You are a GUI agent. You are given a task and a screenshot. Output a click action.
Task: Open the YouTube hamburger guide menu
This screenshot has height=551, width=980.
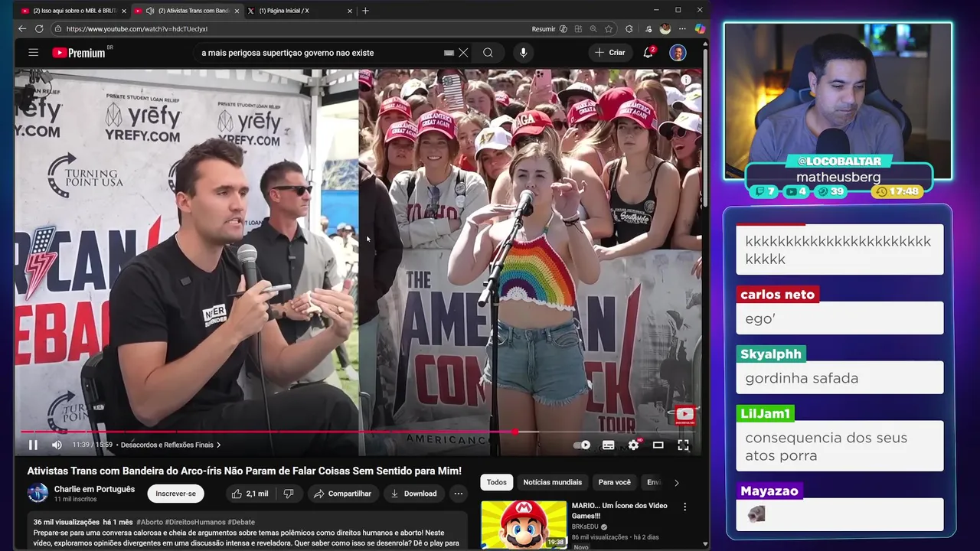(x=33, y=53)
